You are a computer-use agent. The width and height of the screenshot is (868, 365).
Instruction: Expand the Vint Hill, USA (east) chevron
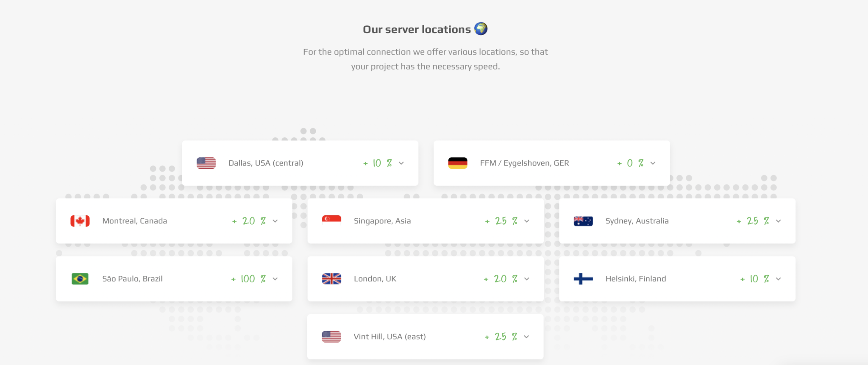pos(526,337)
